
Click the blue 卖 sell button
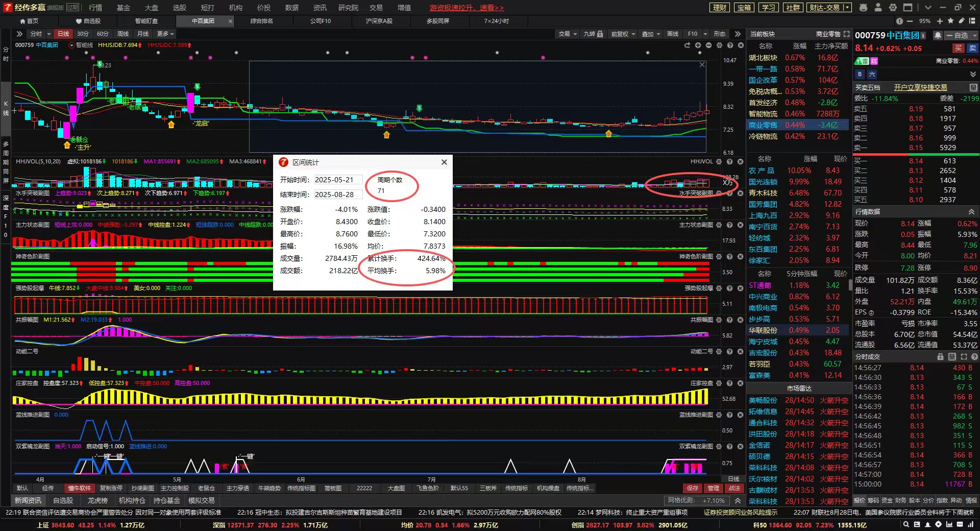tap(972, 48)
